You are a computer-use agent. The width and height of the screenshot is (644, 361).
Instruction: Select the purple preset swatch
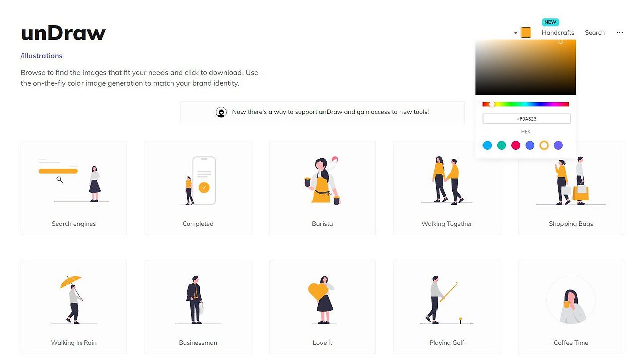[x=558, y=145]
